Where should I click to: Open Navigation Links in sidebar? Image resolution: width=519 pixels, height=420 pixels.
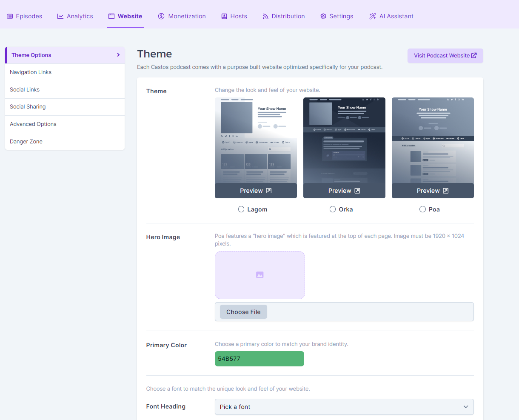point(65,72)
